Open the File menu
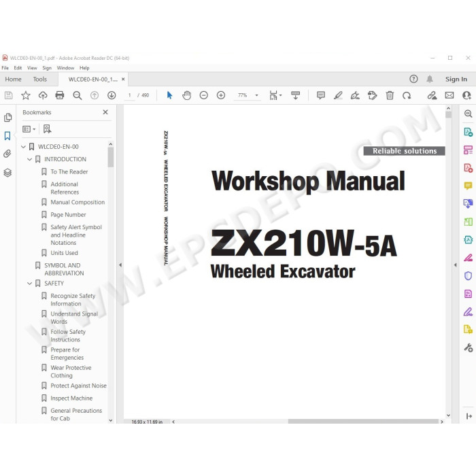 coord(5,68)
